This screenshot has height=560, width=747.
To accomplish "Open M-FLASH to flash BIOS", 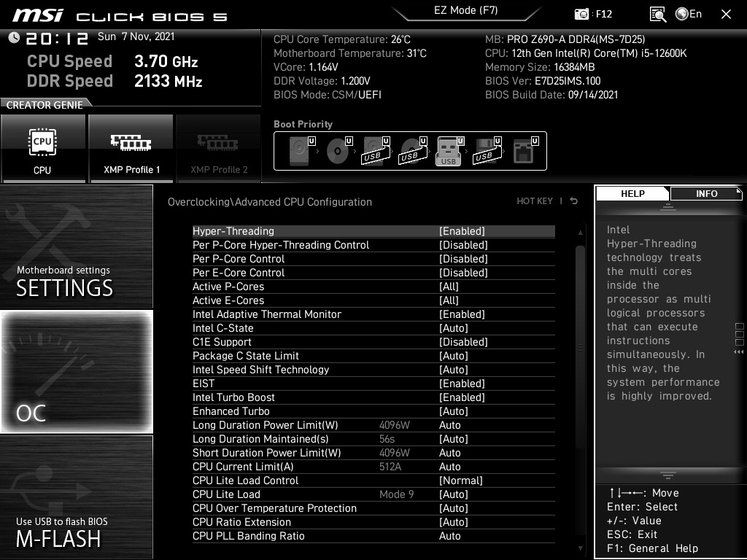I will click(x=76, y=497).
